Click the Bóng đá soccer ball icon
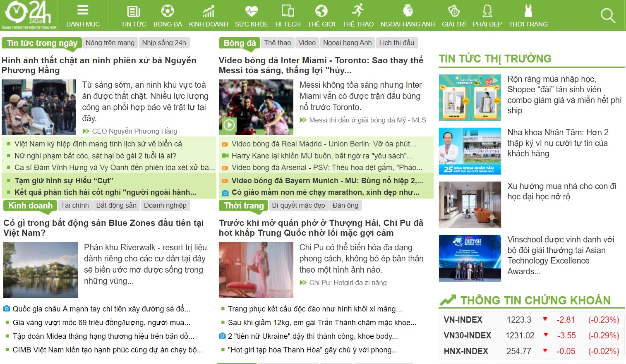Screen dimensions: 626x364 pyautogui.click(x=168, y=11)
